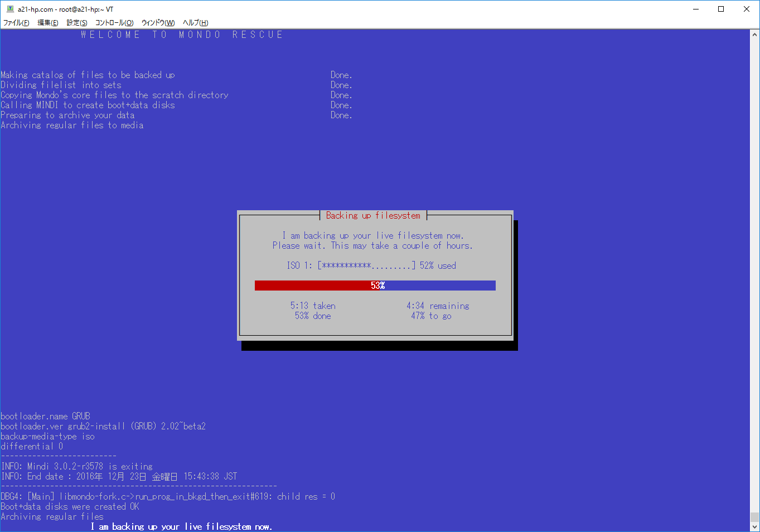This screenshot has height=532, width=760.
Task: Maximize the terminal window
Action: tap(722, 9)
